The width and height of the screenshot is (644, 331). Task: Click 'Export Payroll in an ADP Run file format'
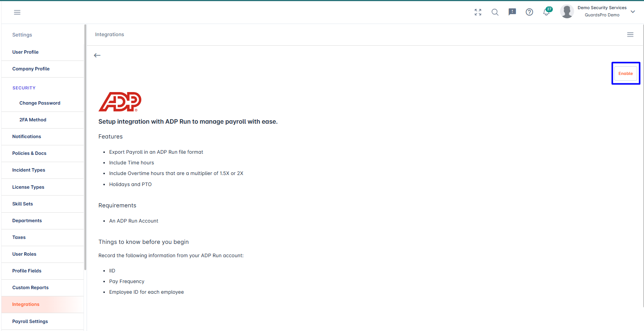pyautogui.click(x=156, y=152)
